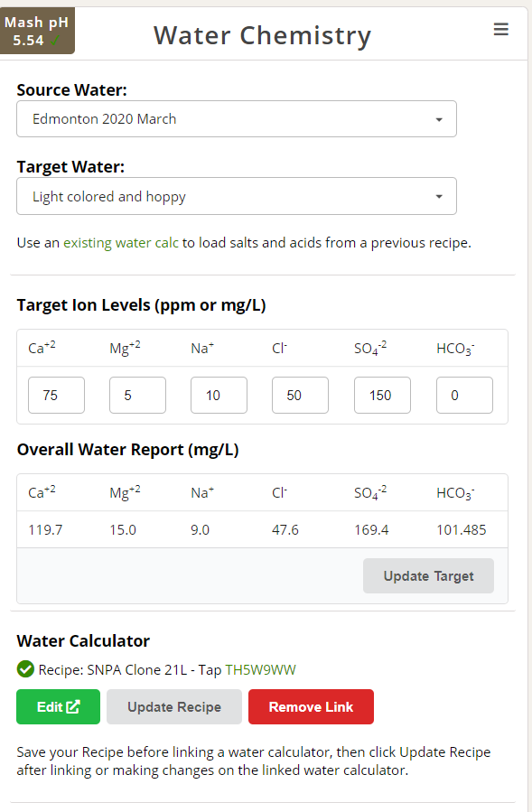Screen dimensions: 532x812
Task: Click the green Edit button
Action: pos(58,706)
